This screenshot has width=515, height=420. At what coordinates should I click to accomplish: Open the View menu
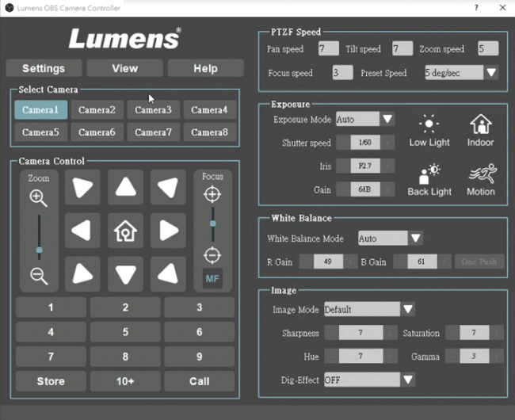(124, 68)
